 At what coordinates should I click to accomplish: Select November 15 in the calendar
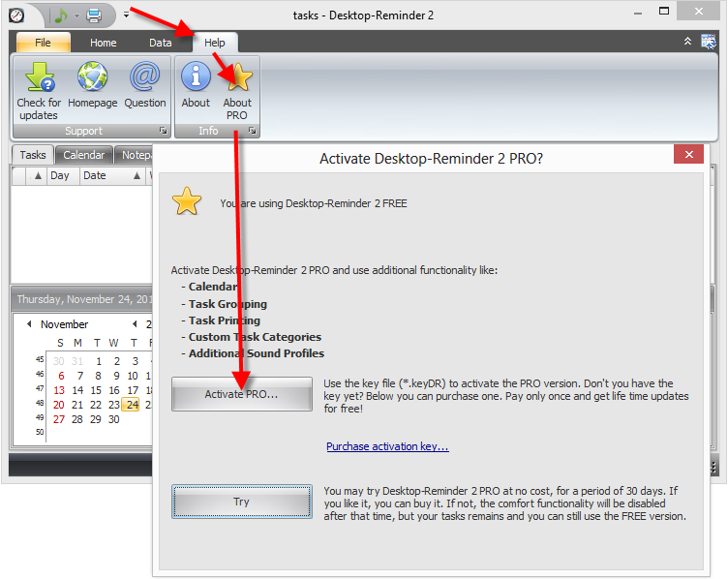pos(96,390)
